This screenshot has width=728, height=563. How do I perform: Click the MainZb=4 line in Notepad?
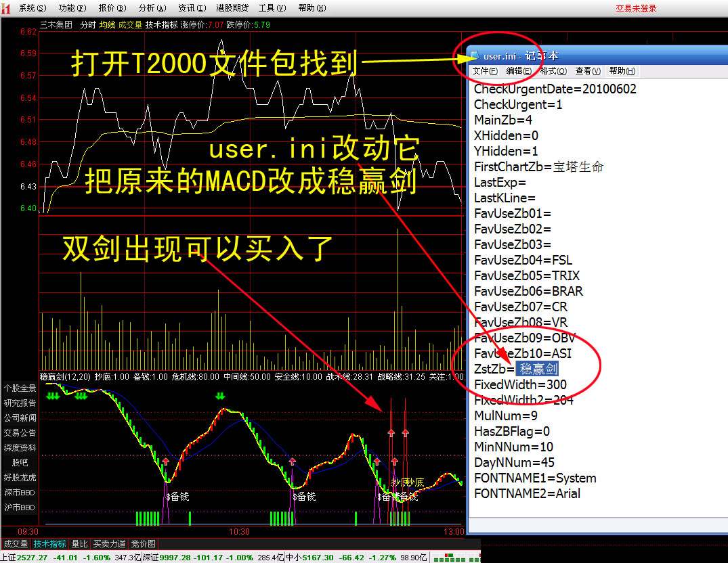(502, 120)
